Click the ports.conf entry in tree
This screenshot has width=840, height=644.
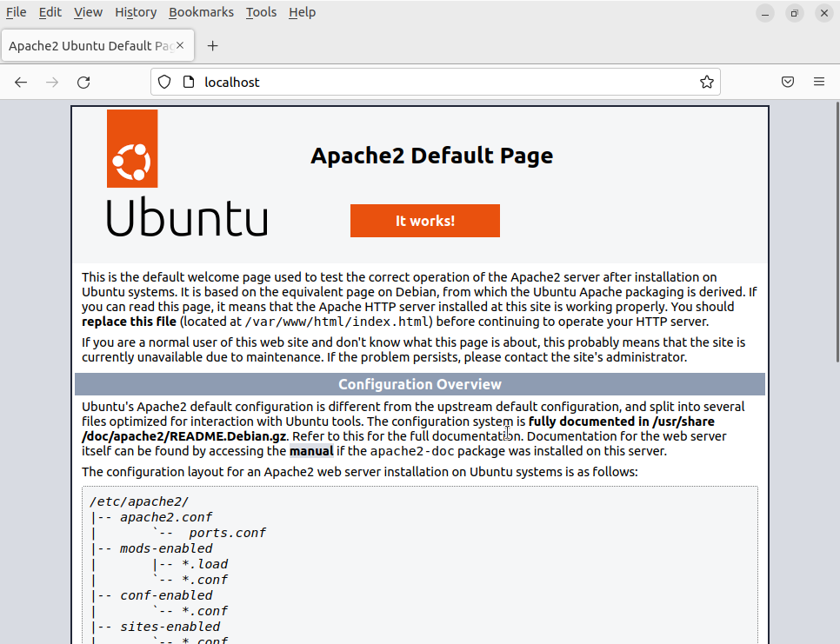coord(227,533)
